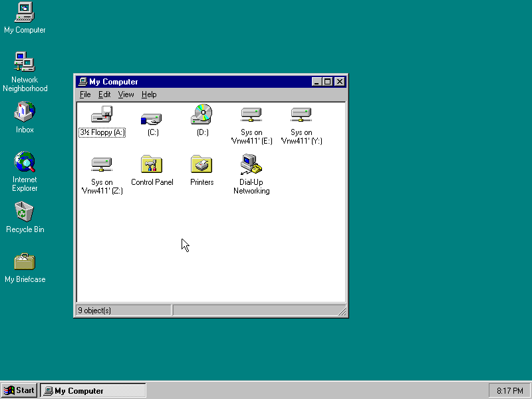The height and width of the screenshot is (399, 532).
Task: Select the Network Neighborhood desktop icon
Action: point(25,62)
